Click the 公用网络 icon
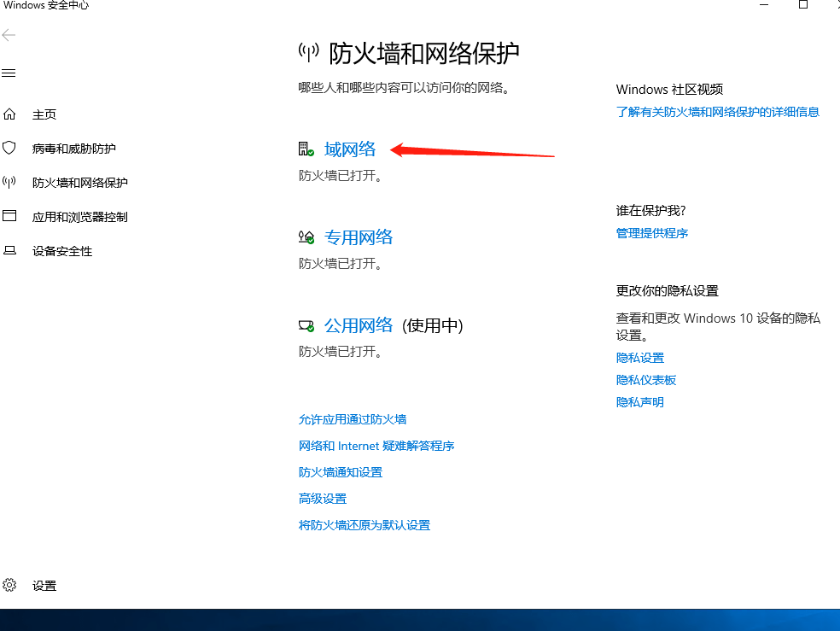This screenshot has height=631, width=840. tap(304, 324)
